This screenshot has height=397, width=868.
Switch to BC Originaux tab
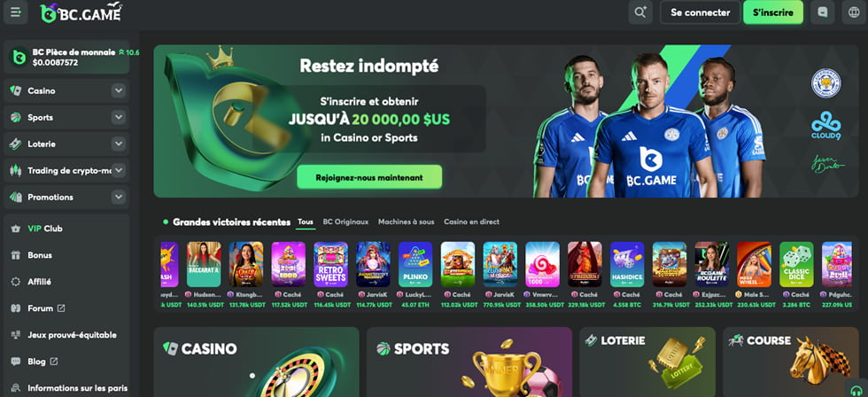click(345, 222)
